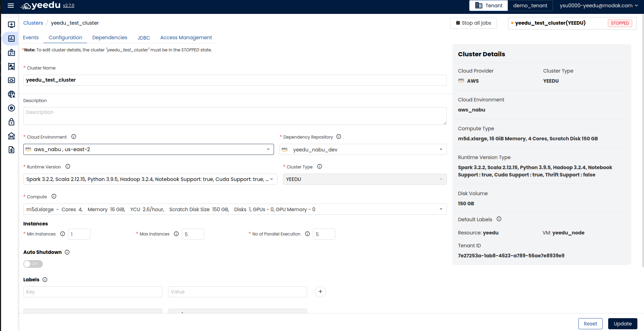Add label with the plus button
Screen dimensions: 644x331
[320, 292]
